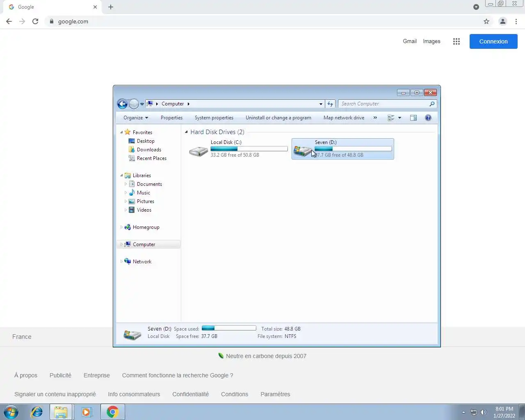Toggle the preview pane button
Viewport: 525px width, 420px height.
(413, 118)
